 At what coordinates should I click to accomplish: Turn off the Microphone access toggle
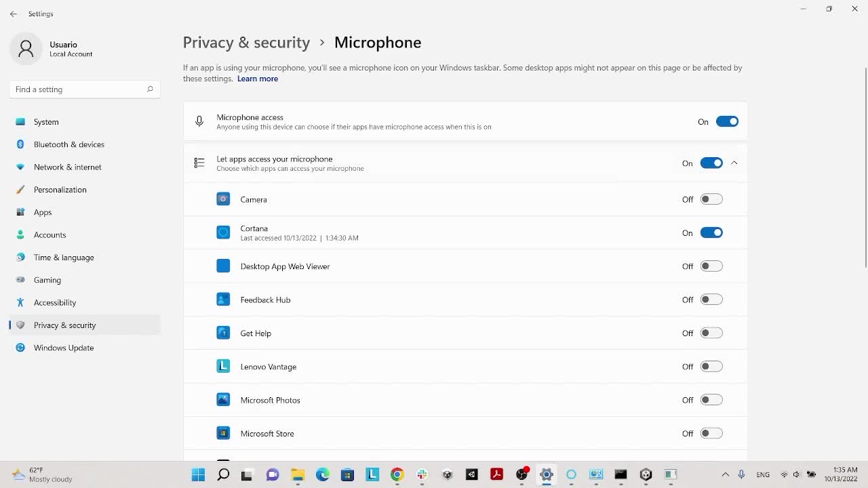click(727, 122)
